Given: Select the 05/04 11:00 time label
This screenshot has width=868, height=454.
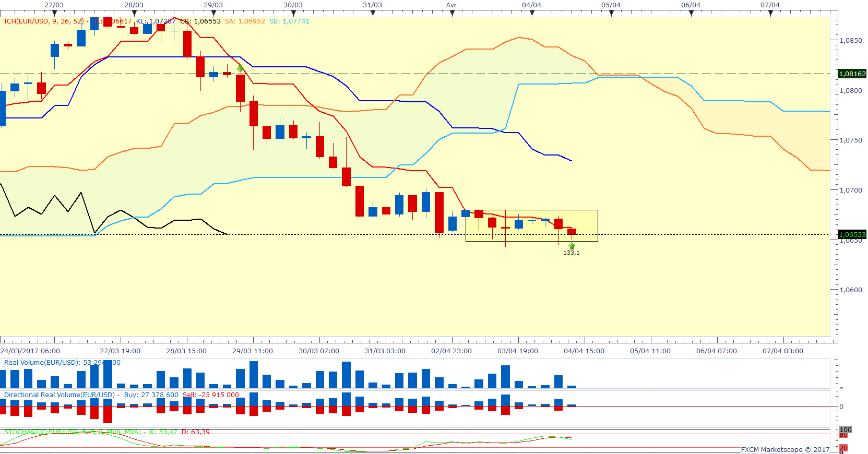Looking at the screenshot, I should [x=650, y=351].
